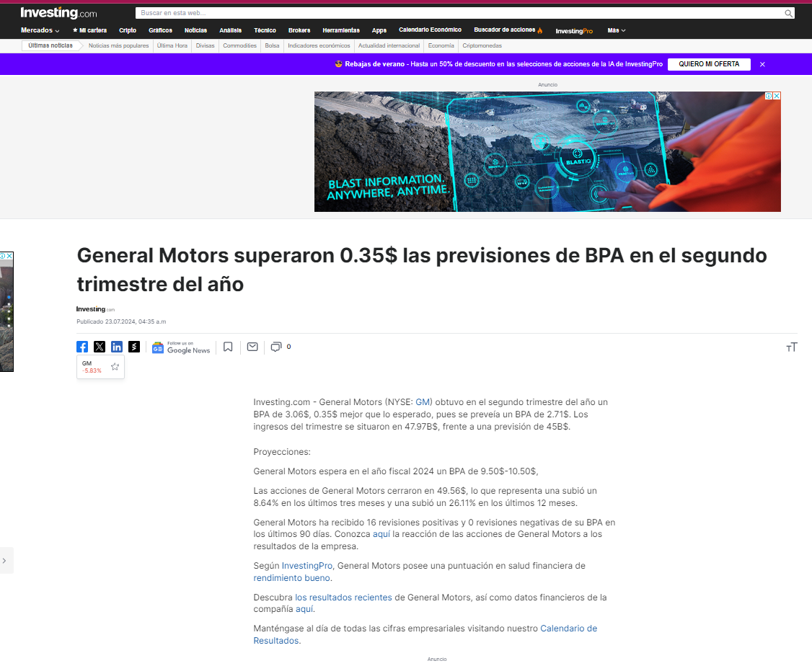Open the ad info icon on banner ad
Image resolution: width=812 pixels, height=666 pixels.
769,96
